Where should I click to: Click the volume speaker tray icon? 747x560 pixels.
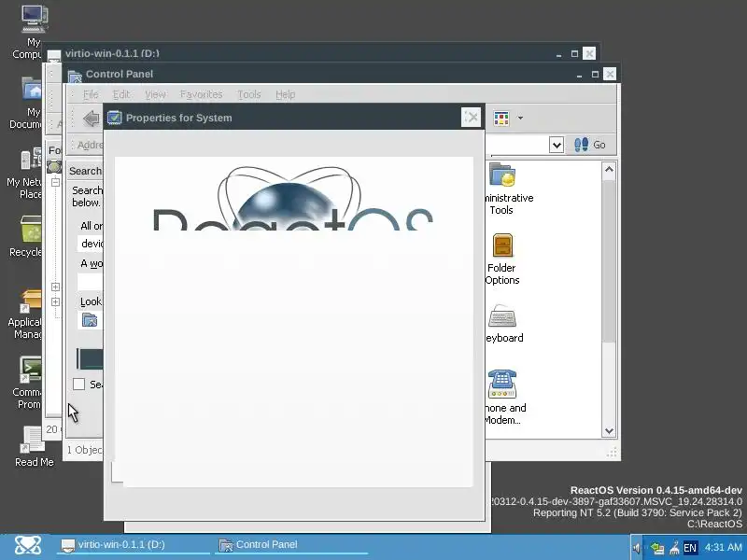coord(637,548)
